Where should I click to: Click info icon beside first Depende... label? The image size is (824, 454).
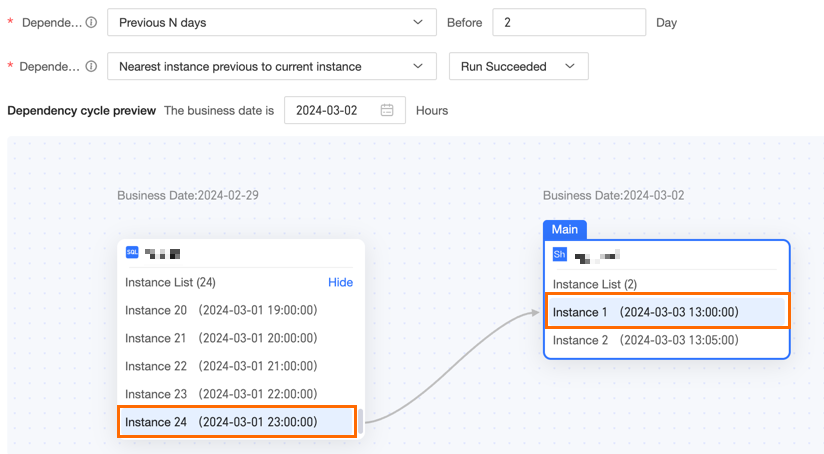(91, 23)
